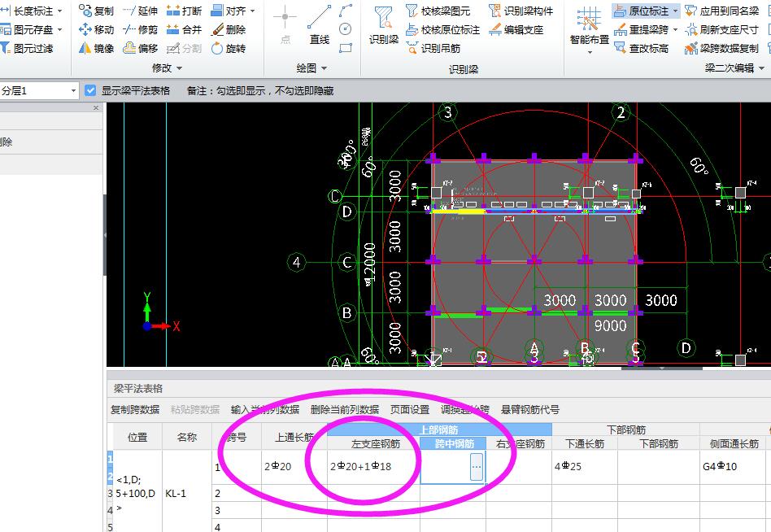Select the 直线 line drawing tool
This screenshot has width=771, height=532.
point(319,24)
